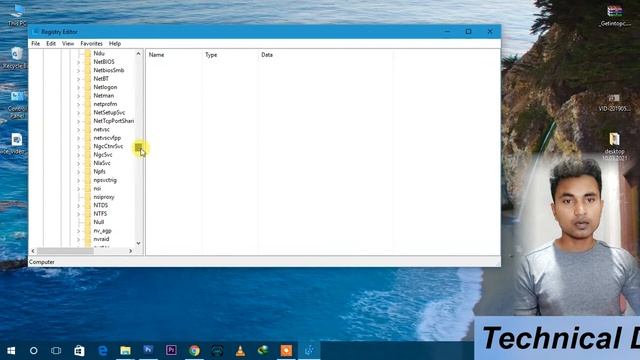Screen dimensions: 640x360
Task: Open Premiere Pro from taskbar
Action: point(171,350)
